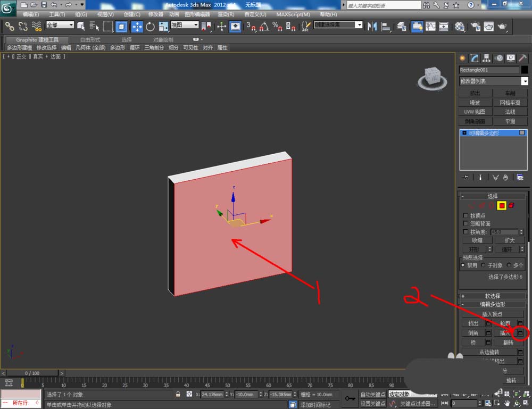Click the 扩大 selection button
Screen dimensions: 532x409
pos(509,240)
